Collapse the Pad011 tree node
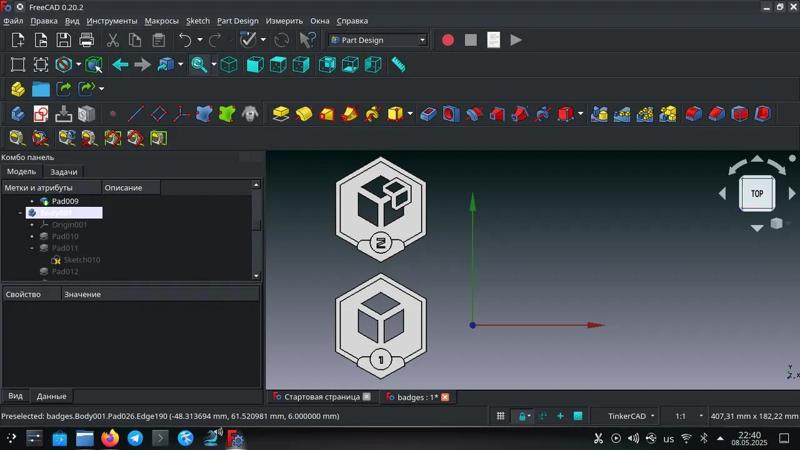The image size is (800, 450). (32, 248)
